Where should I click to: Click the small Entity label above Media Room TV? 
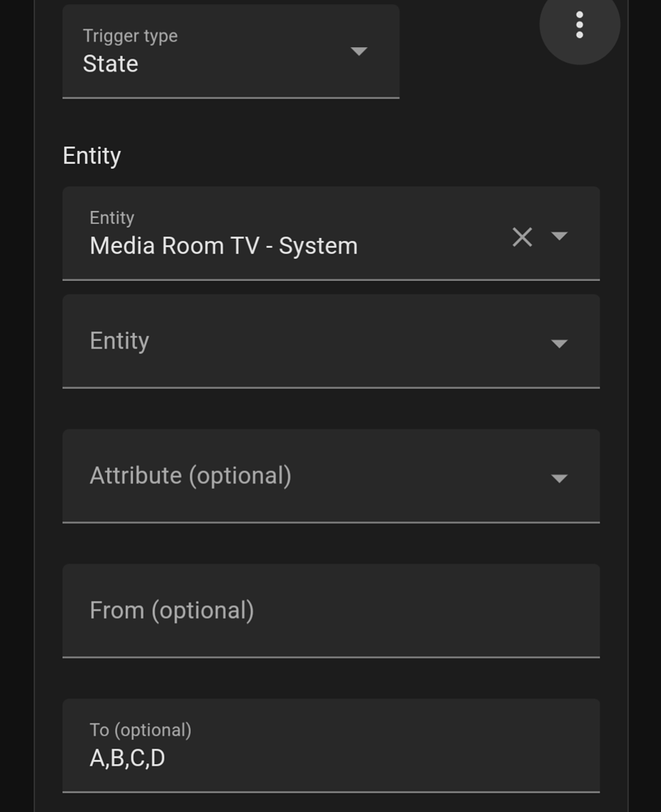point(112,218)
